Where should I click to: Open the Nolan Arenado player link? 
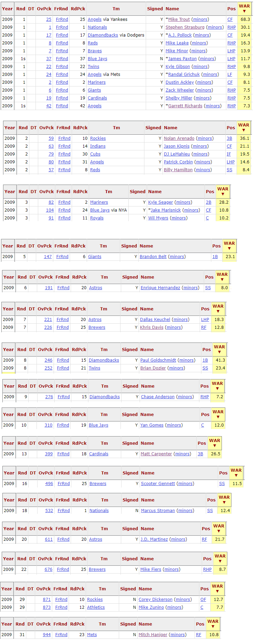pyautogui.click(x=179, y=138)
